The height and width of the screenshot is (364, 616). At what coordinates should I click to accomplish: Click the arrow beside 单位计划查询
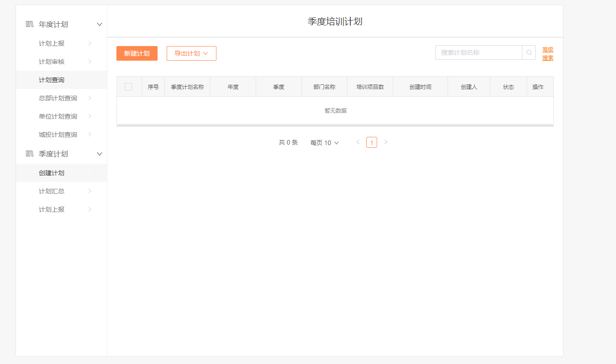coord(90,116)
